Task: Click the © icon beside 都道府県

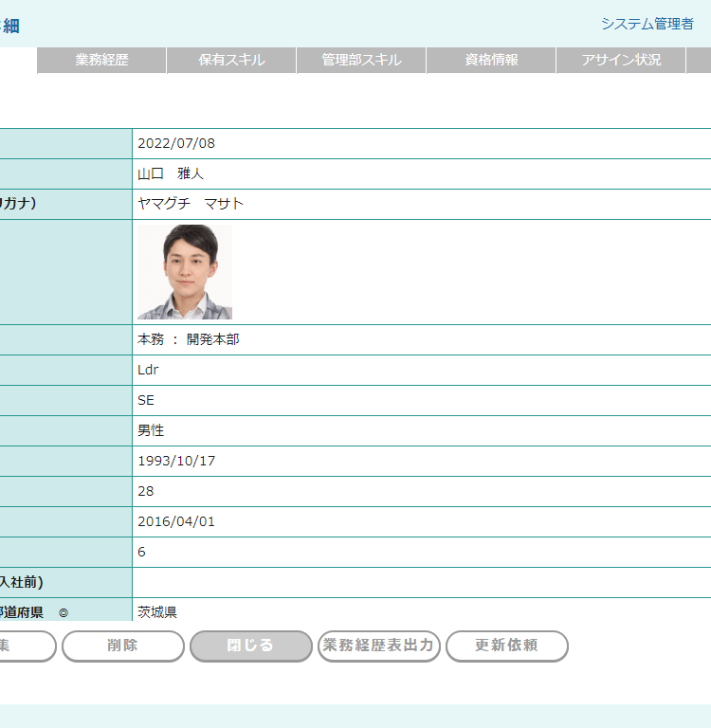Action: pyautogui.click(x=64, y=613)
